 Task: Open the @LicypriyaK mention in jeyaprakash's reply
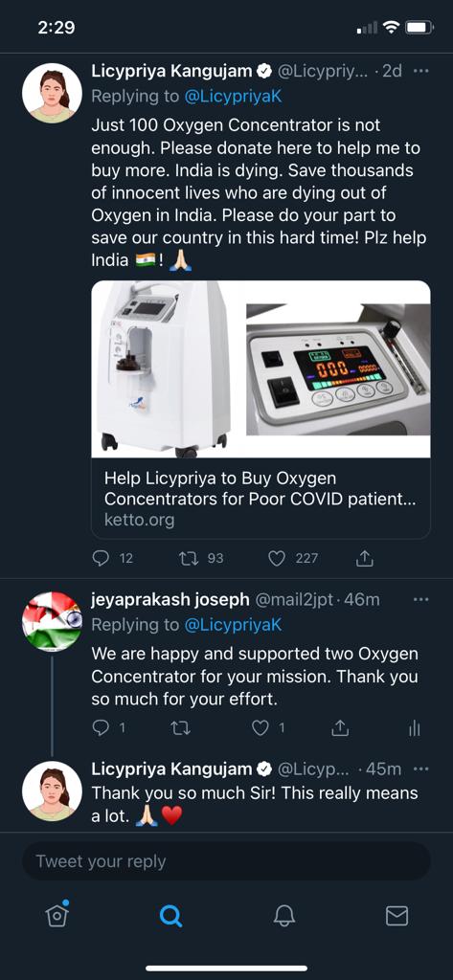click(x=233, y=624)
